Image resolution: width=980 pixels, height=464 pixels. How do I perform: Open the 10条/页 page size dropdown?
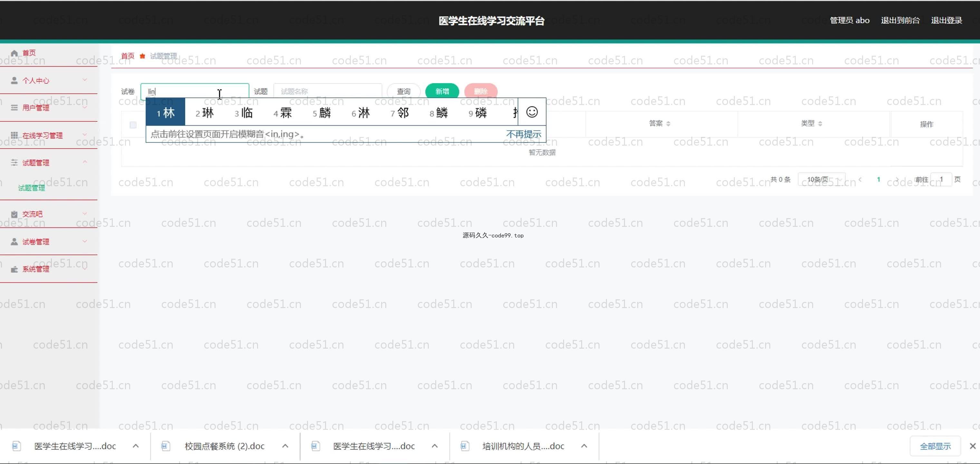(x=822, y=179)
